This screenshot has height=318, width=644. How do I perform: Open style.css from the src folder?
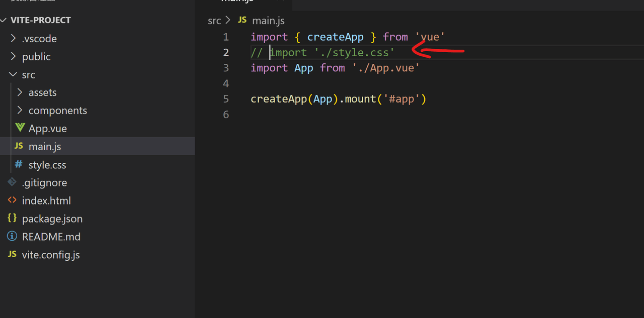pos(47,165)
